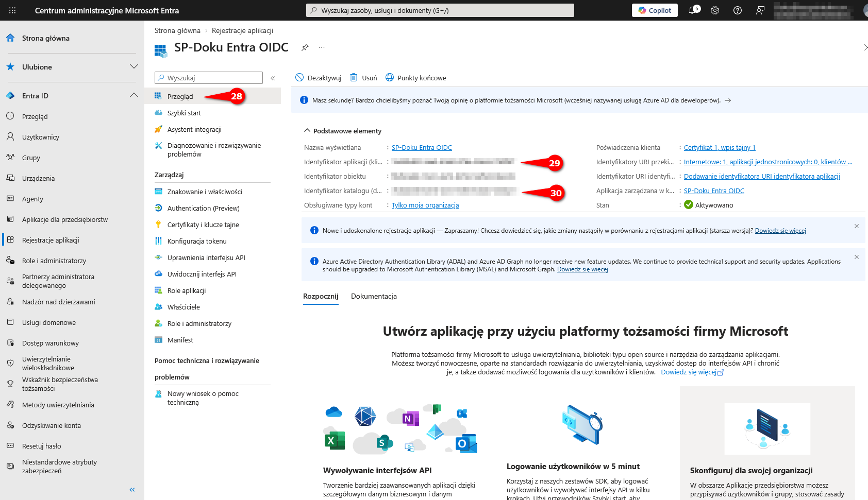This screenshot has width=868, height=500.
Task: Click Rejestracje aplikacji breadcrumb
Action: tap(242, 30)
